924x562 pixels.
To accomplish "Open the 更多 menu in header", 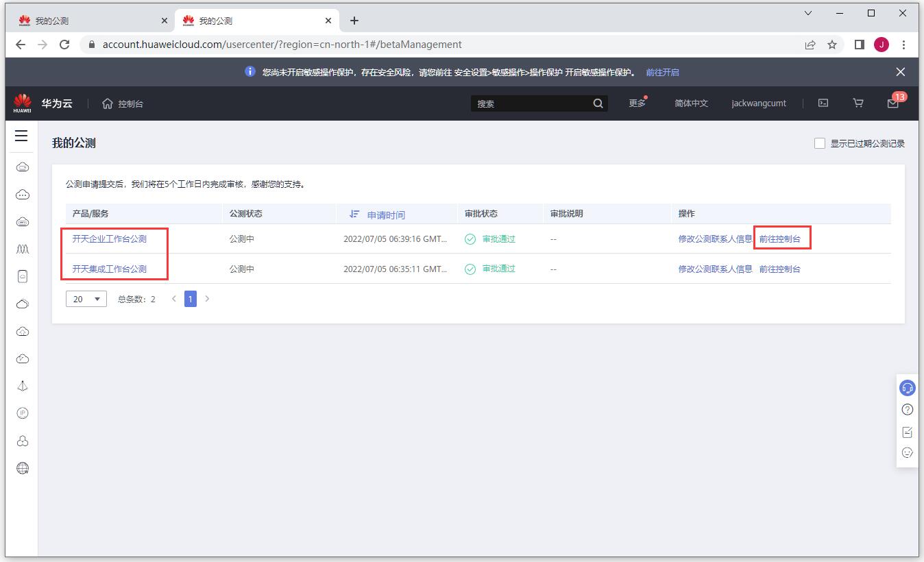I will click(x=637, y=103).
